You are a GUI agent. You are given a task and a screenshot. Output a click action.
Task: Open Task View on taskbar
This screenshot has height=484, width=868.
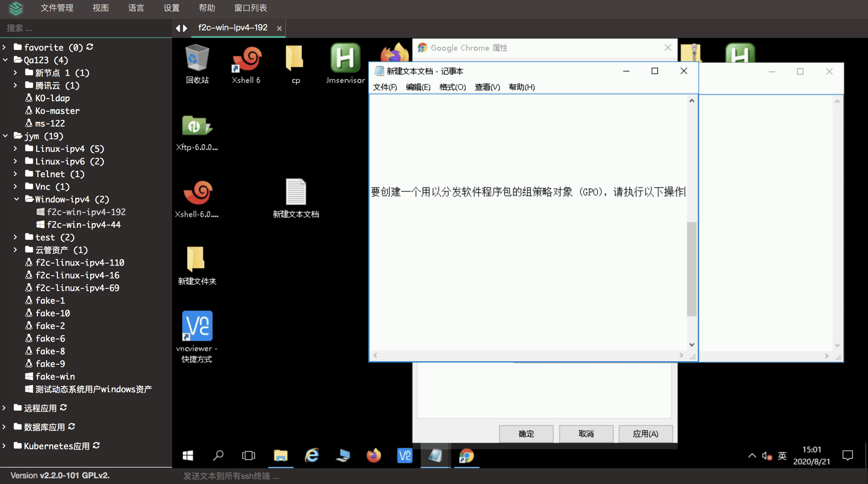249,456
